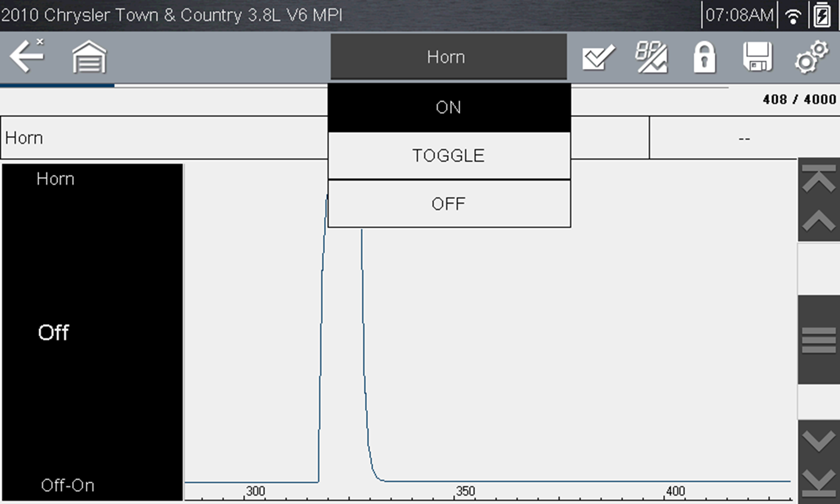Select ON in the Horn menu
Viewport: 840px width, 504px height.
(449, 108)
